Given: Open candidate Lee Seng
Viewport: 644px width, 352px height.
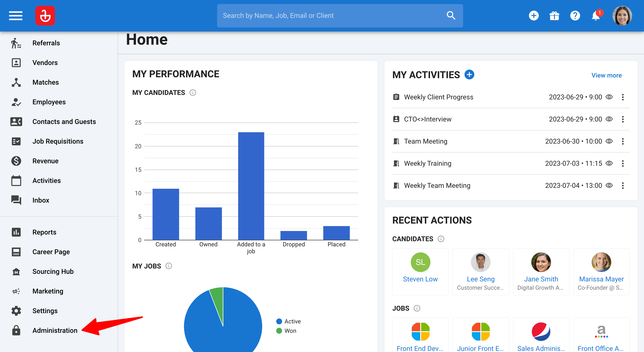Looking at the screenshot, I should (481, 272).
